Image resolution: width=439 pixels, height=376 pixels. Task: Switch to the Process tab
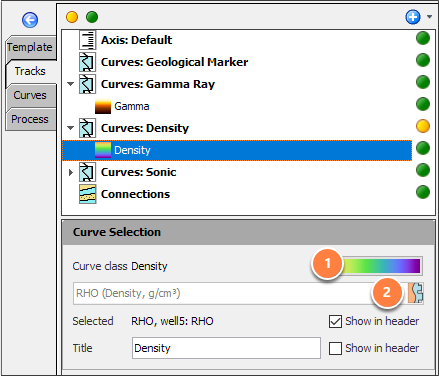point(30,119)
